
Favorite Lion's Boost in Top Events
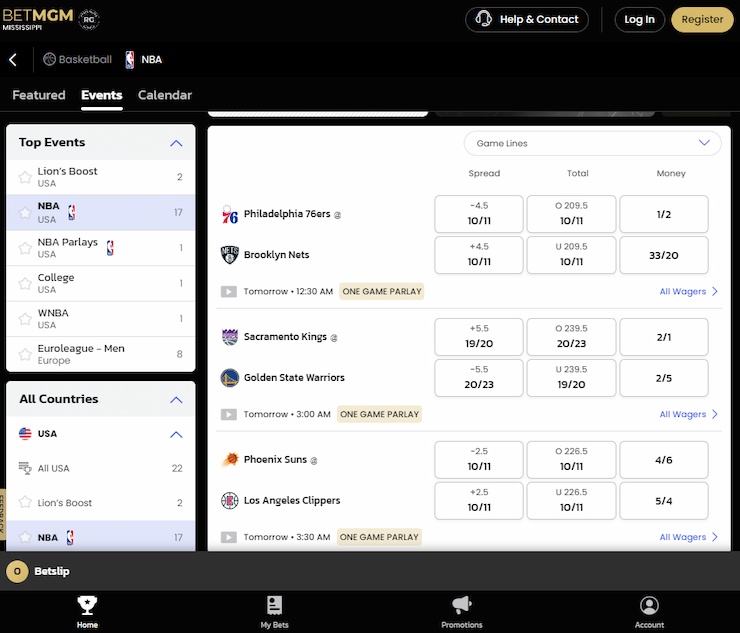click(25, 177)
